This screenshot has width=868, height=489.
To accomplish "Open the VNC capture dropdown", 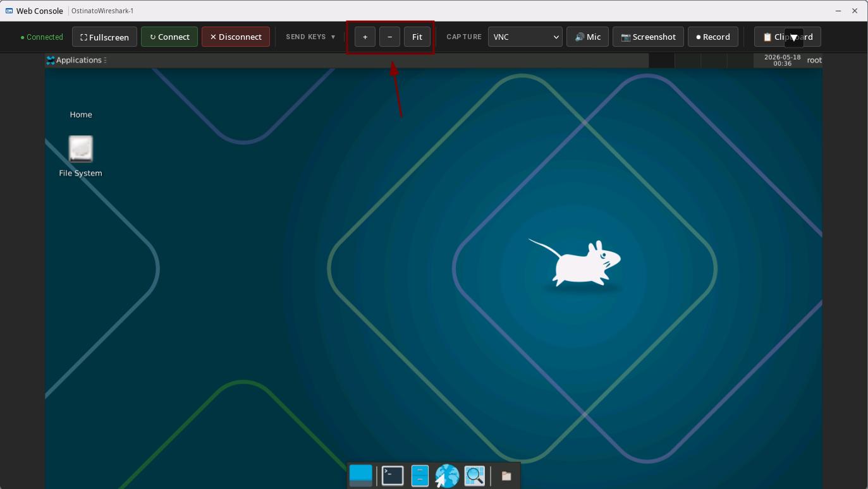I will click(525, 37).
